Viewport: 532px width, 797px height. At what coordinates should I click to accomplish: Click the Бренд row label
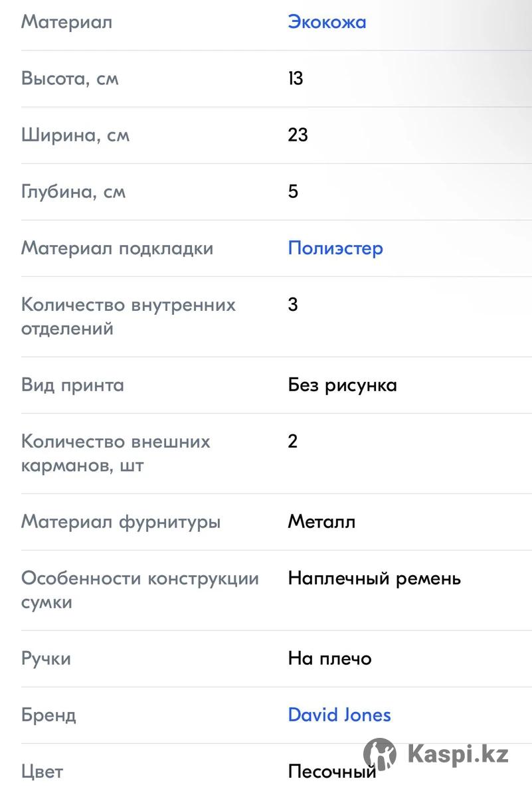[x=48, y=715]
